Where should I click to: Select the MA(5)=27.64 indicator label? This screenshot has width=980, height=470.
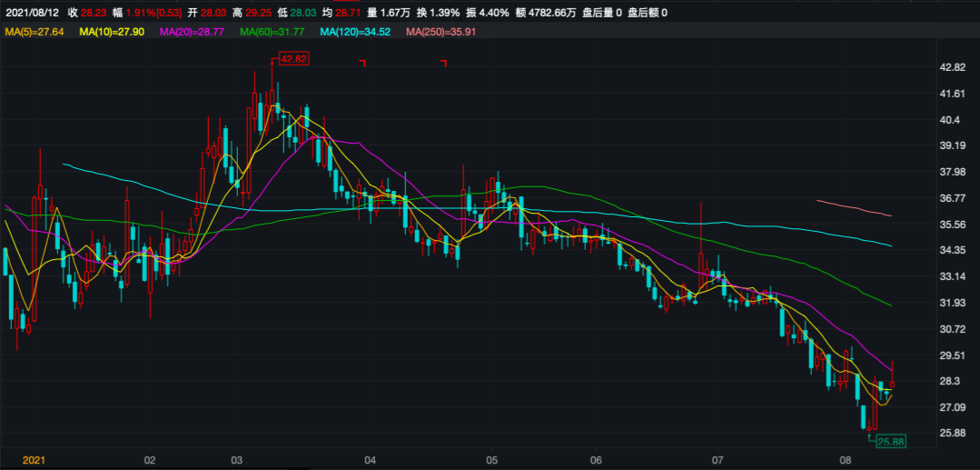pos(35,32)
